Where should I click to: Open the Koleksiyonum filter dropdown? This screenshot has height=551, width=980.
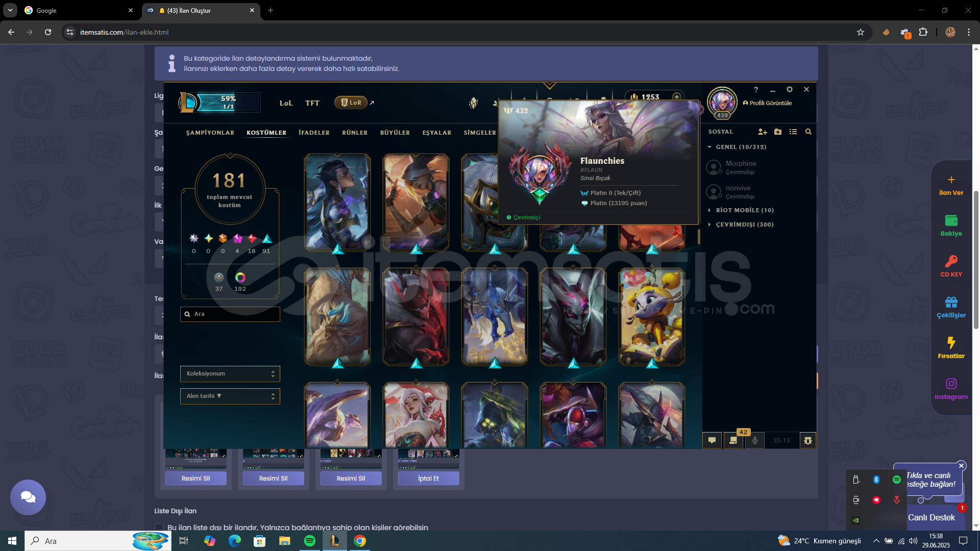(x=230, y=374)
